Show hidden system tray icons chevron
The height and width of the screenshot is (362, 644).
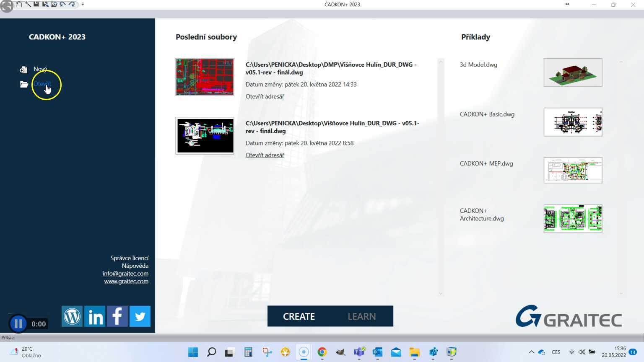coord(531,352)
